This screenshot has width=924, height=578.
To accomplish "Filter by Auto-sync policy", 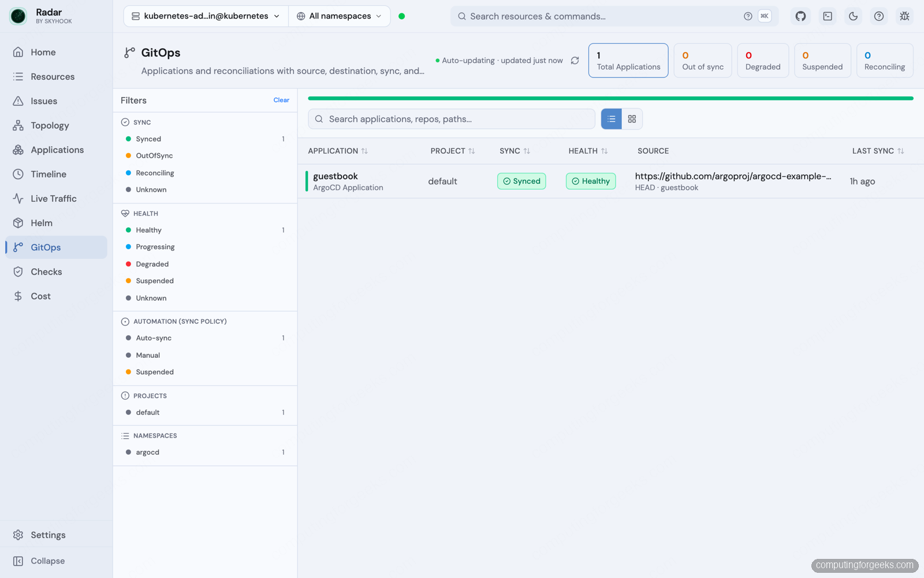I will [x=205, y=338].
